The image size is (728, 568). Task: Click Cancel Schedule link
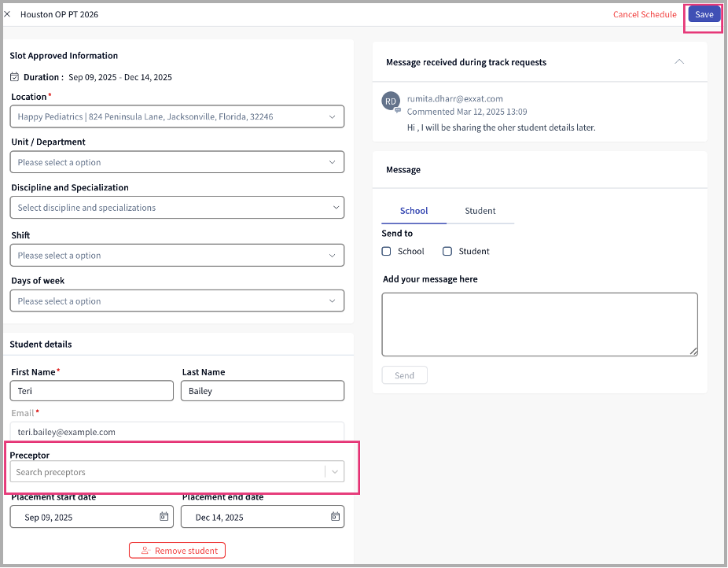click(x=644, y=14)
